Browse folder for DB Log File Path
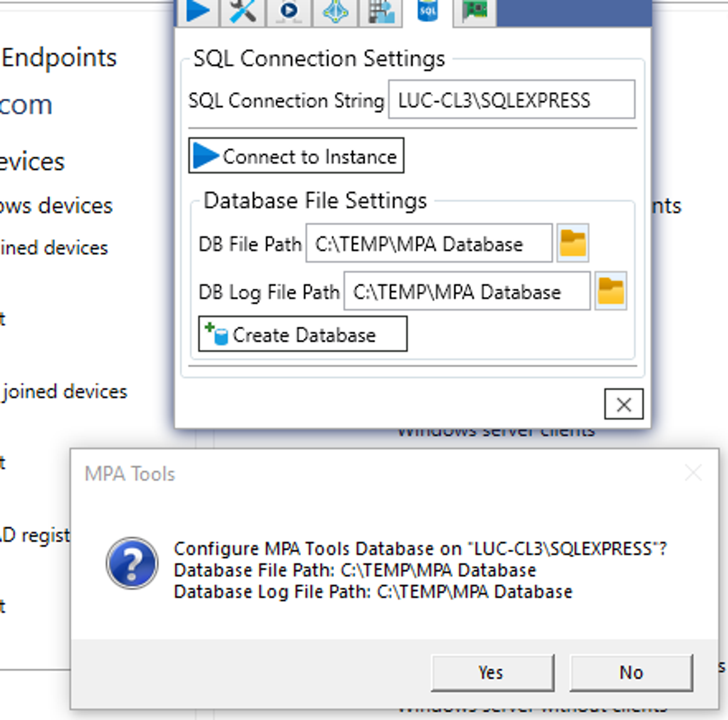 pos(611,291)
